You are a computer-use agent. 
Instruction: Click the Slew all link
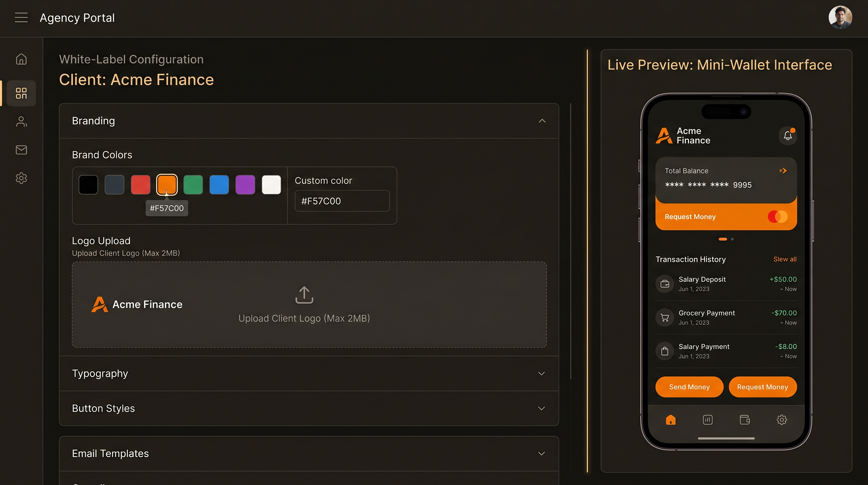point(785,259)
